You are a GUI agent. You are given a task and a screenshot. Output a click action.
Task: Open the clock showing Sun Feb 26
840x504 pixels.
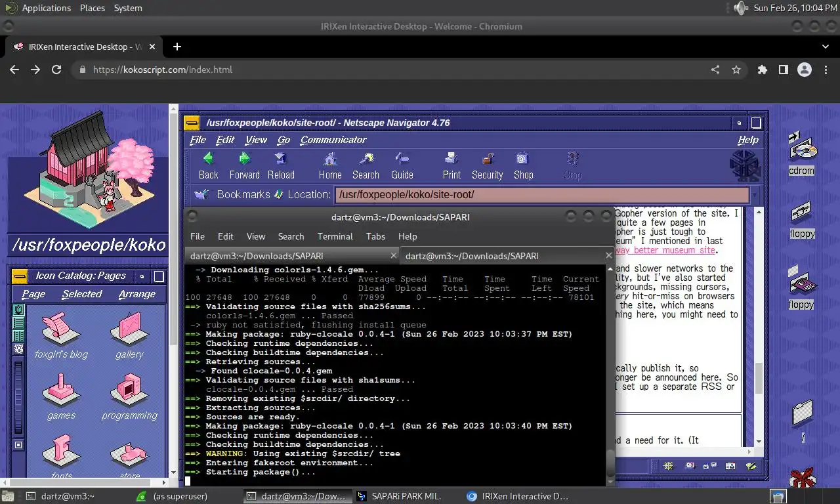(x=795, y=8)
